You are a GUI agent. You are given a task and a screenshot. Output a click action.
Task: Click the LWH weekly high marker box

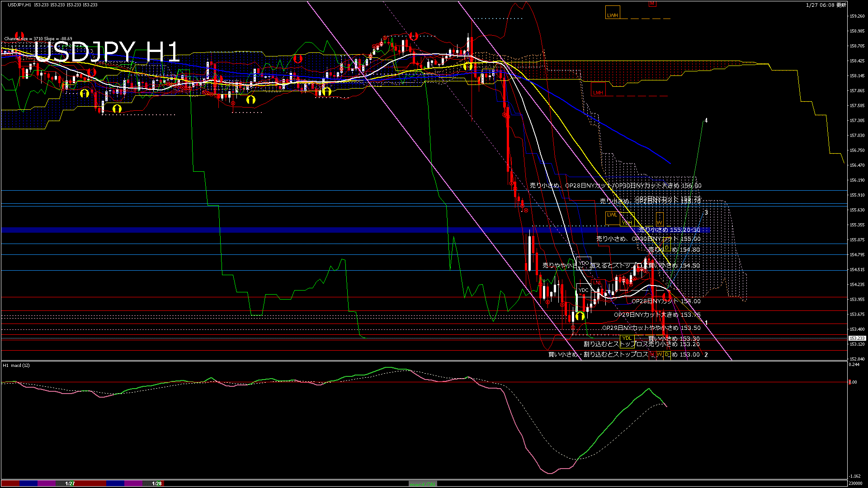pyautogui.click(x=612, y=13)
